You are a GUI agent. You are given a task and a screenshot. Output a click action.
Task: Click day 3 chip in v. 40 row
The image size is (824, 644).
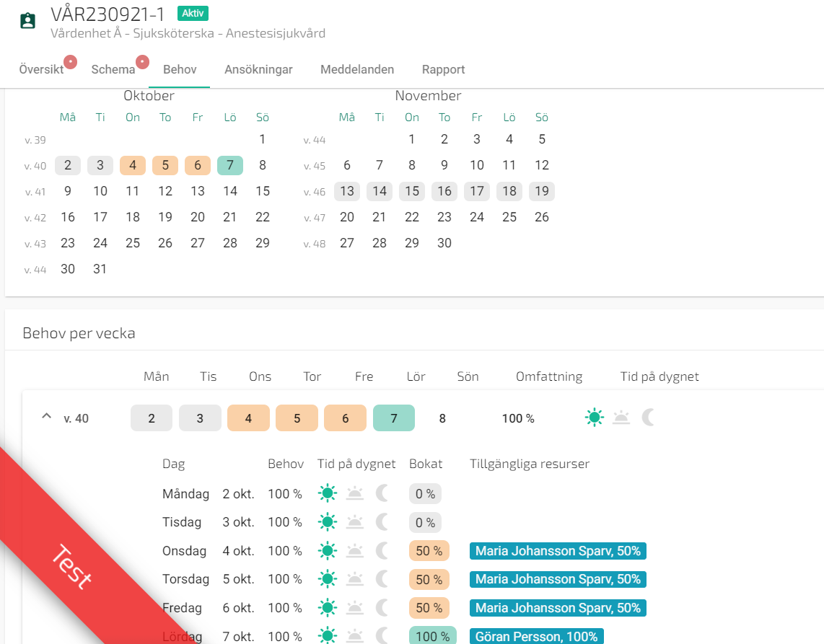(x=200, y=418)
